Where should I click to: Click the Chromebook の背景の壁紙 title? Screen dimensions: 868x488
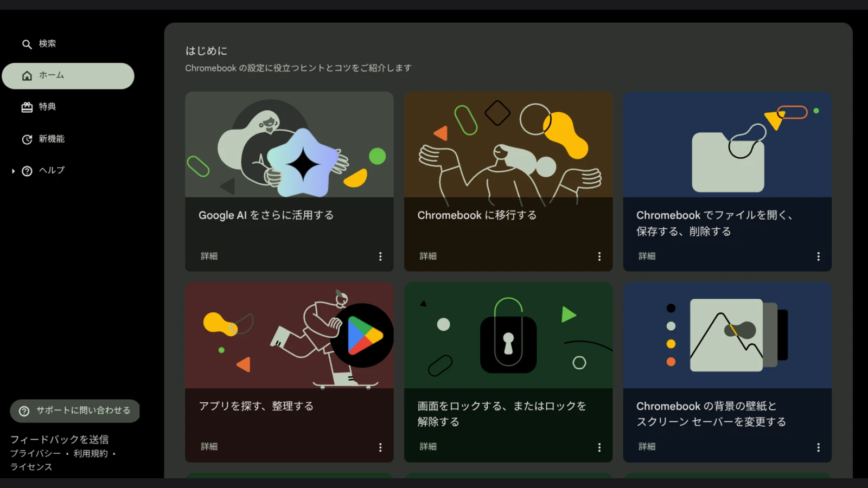(711, 414)
